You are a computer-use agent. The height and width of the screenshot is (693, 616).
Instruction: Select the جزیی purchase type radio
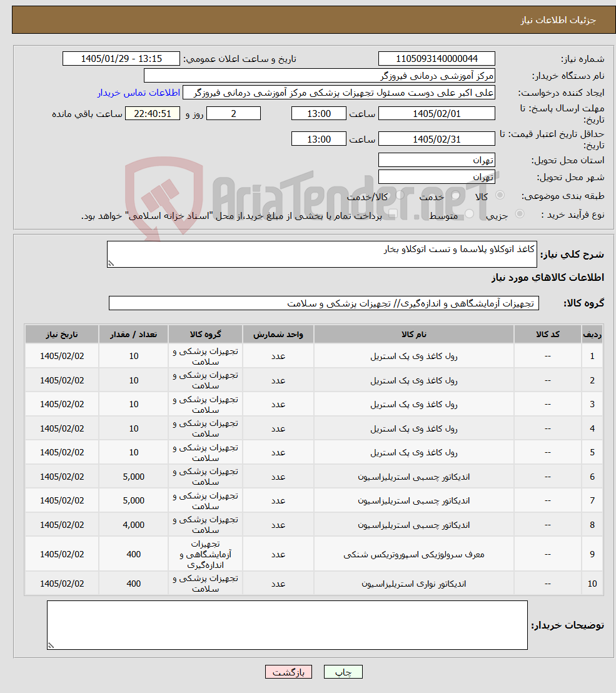(520, 214)
